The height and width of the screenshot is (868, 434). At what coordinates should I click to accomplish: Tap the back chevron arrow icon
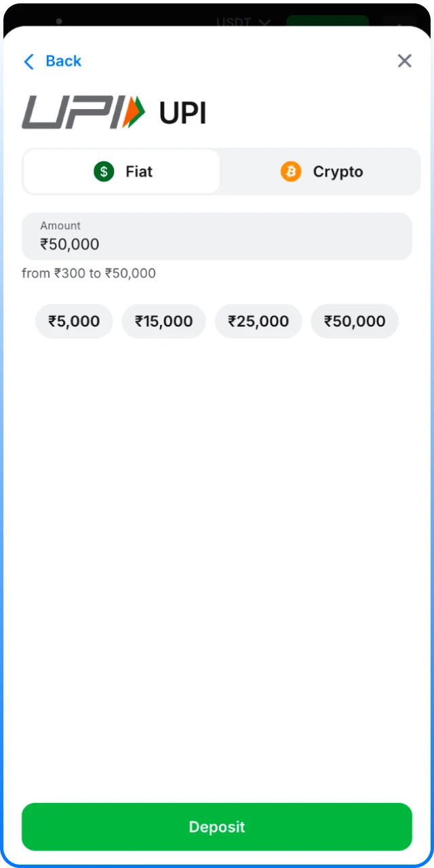point(28,61)
